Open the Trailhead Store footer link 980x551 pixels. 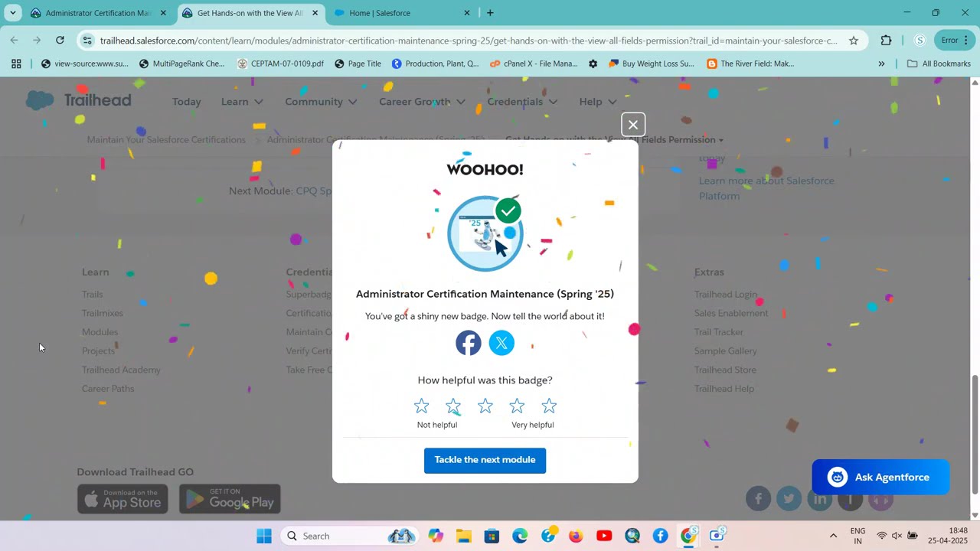tap(725, 370)
